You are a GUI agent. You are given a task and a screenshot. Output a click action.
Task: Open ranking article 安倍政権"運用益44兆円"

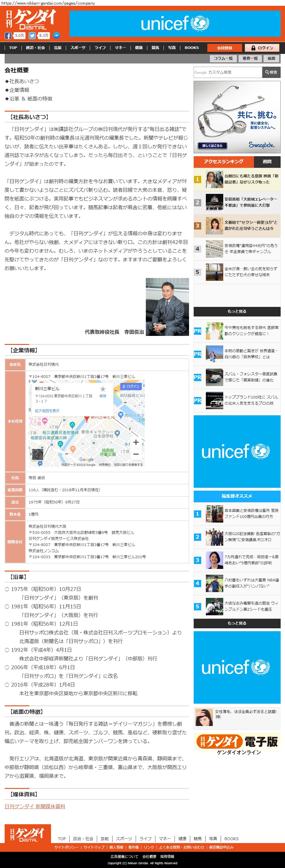[x=251, y=249]
